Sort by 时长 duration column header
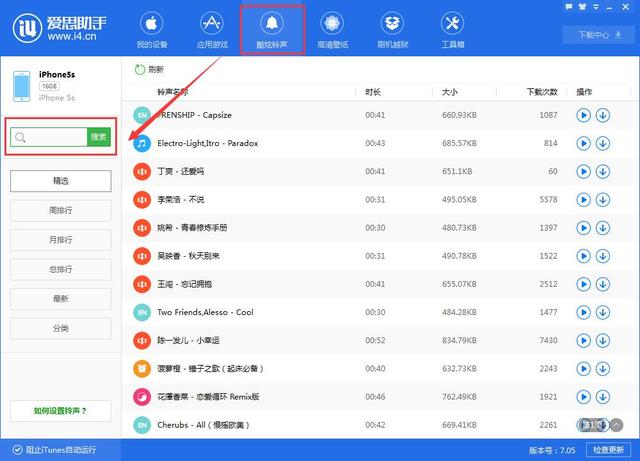This screenshot has height=461, width=640. point(373,92)
